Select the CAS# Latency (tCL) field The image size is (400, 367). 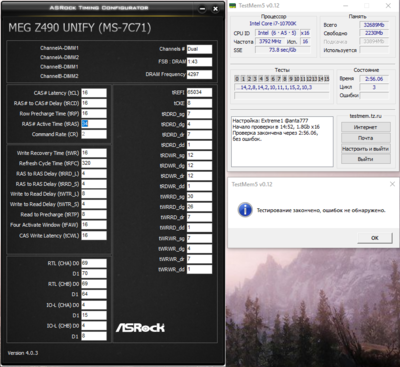(94, 93)
